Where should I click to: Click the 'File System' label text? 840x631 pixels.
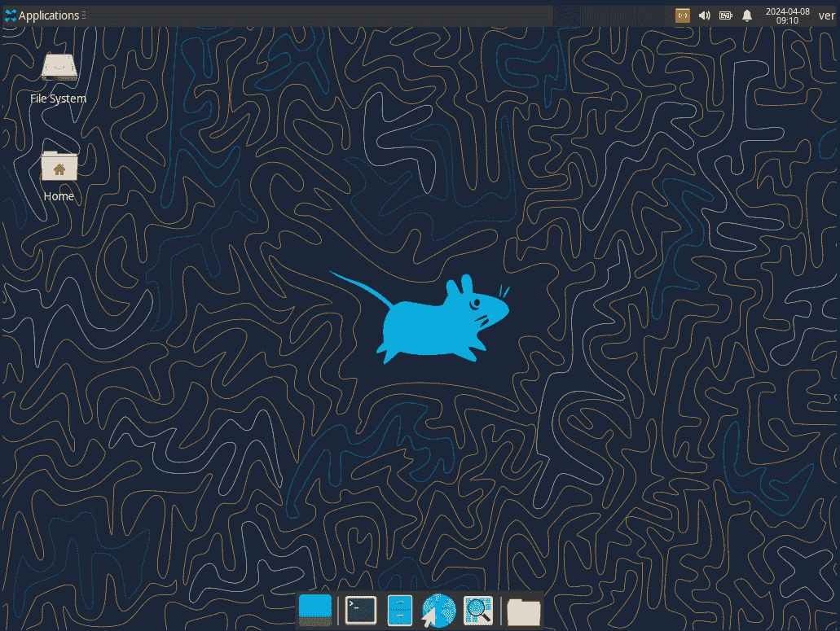point(59,99)
